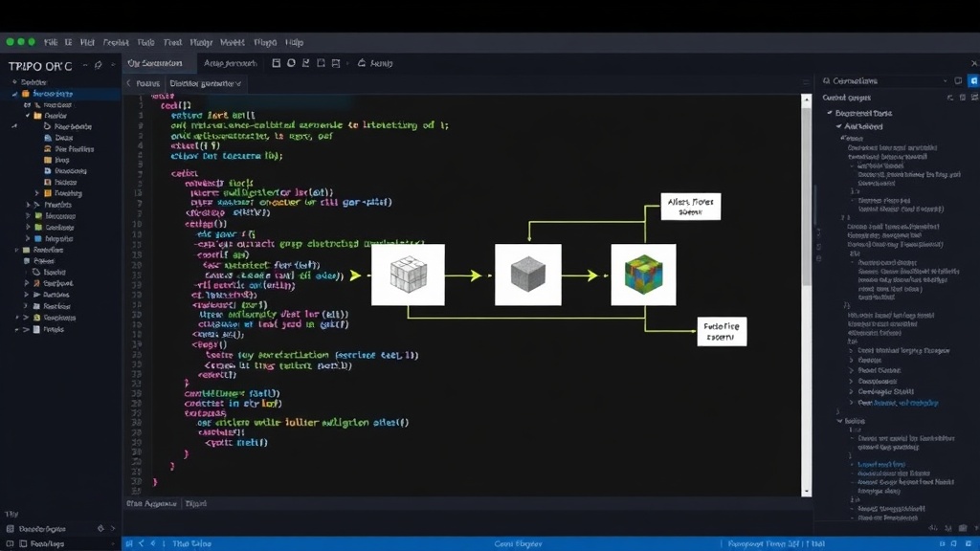Click the gear icon in bottom-left sidebar row
Image resolution: width=980 pixels, height=551 pixels.
(100, 528)
